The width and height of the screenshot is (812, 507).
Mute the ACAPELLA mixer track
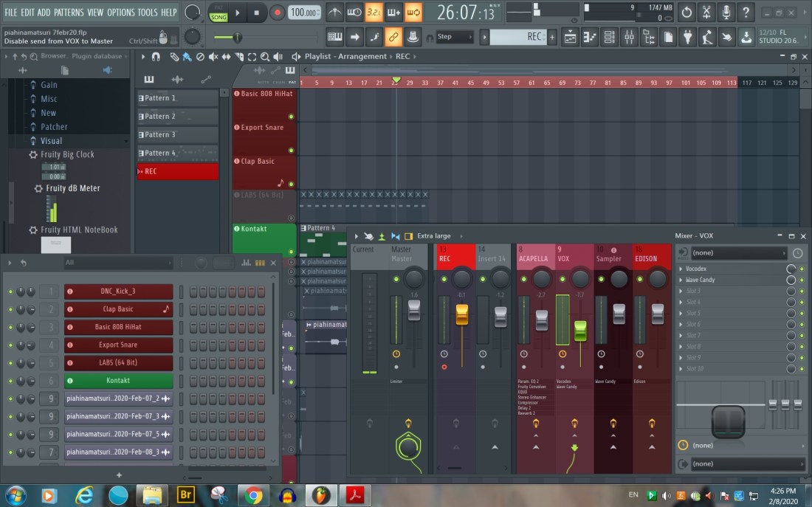[520, 279]
